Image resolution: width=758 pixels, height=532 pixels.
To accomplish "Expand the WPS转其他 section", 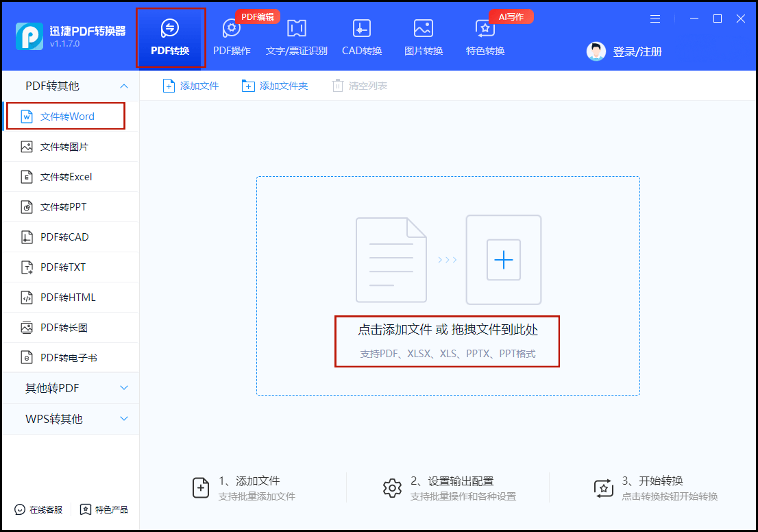I will click(x=71, y=419).
